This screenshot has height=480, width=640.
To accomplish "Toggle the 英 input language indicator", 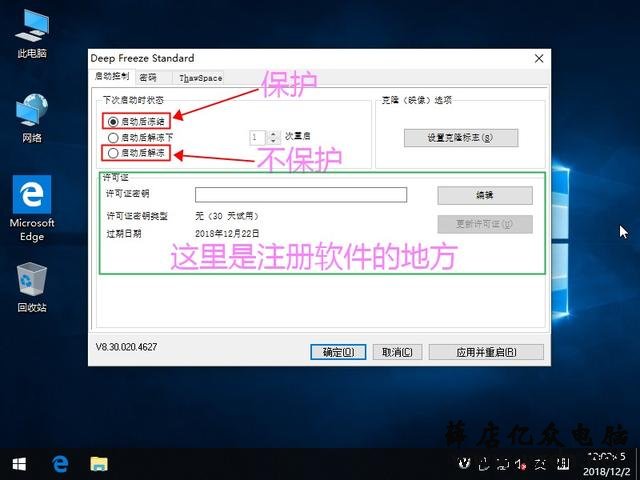I will coord(540,463).
